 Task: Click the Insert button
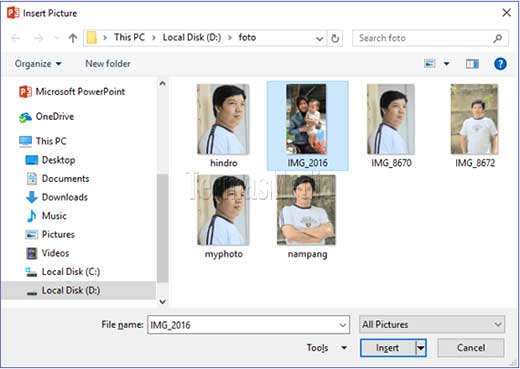pos(388,348)
